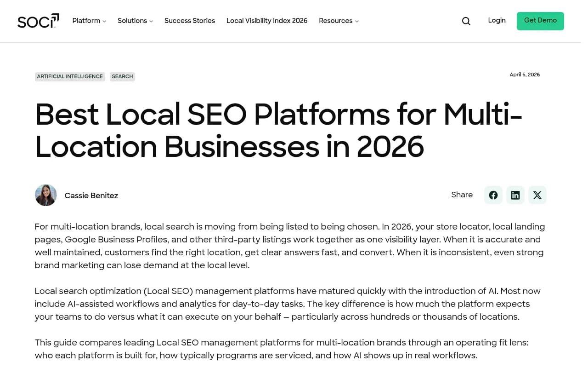Click Cassie Benitez's profile photo
588x368 pixels.
46,195
